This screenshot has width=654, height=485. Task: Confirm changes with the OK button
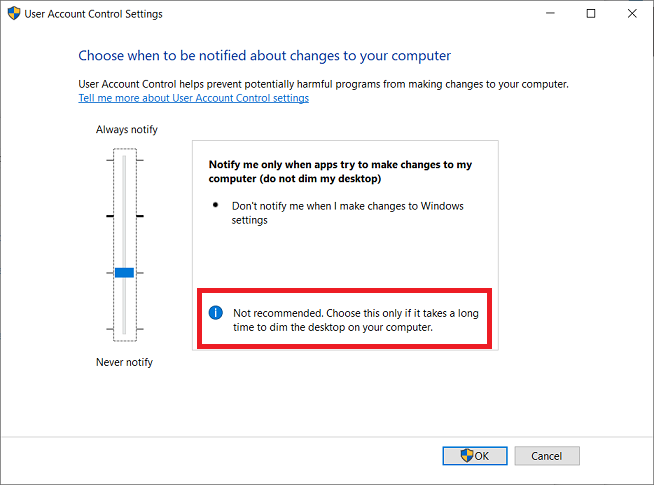click(474, 456)
